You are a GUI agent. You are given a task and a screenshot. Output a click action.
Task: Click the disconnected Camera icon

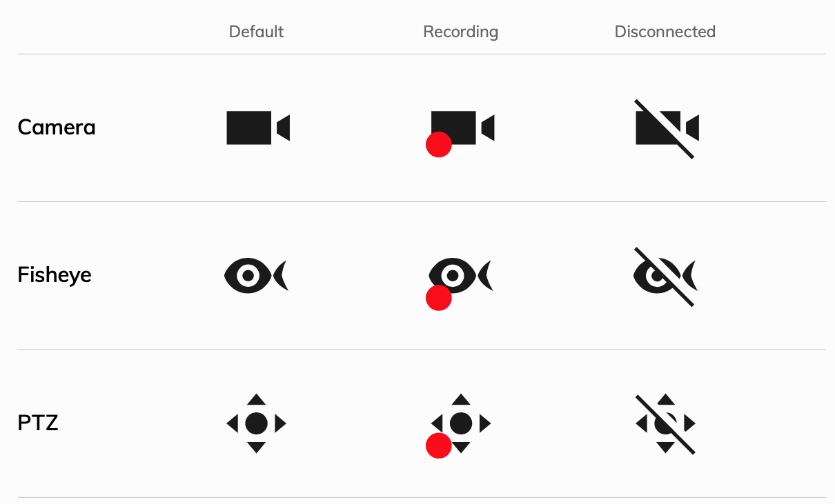pyautogui.click(x=667, y=129)
